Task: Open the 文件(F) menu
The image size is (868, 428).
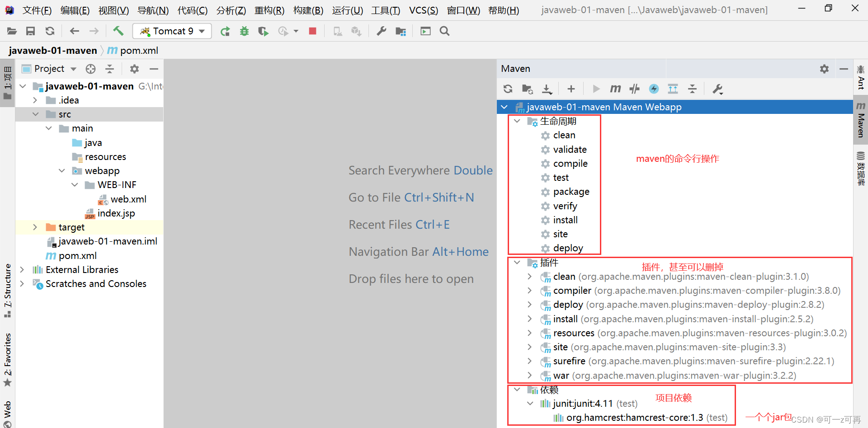Action: coord(37,10)
